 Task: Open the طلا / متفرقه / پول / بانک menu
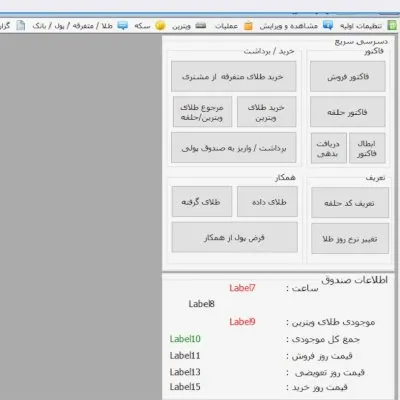[73, 26]
